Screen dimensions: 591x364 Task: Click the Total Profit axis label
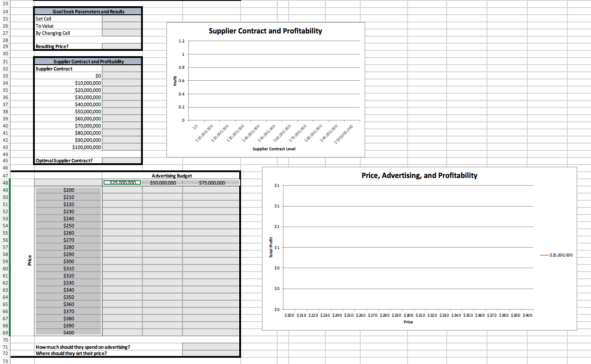271,247
